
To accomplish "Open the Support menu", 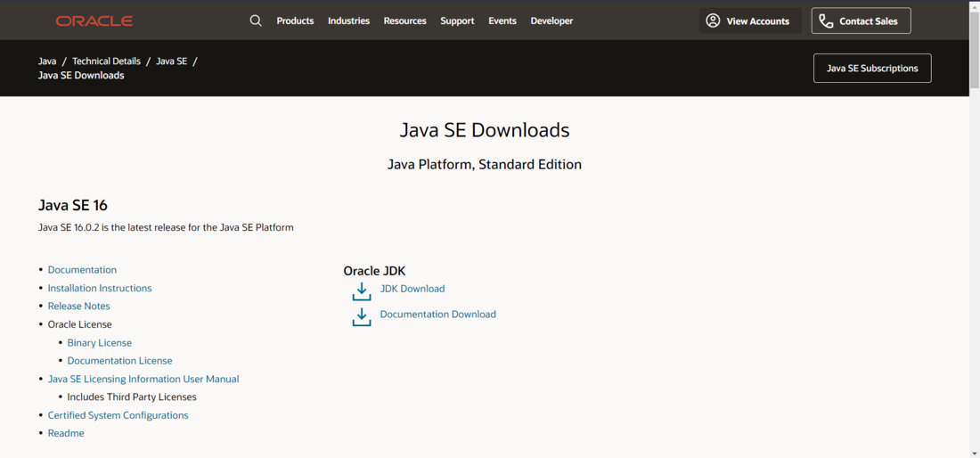I will tap(457, 20).
